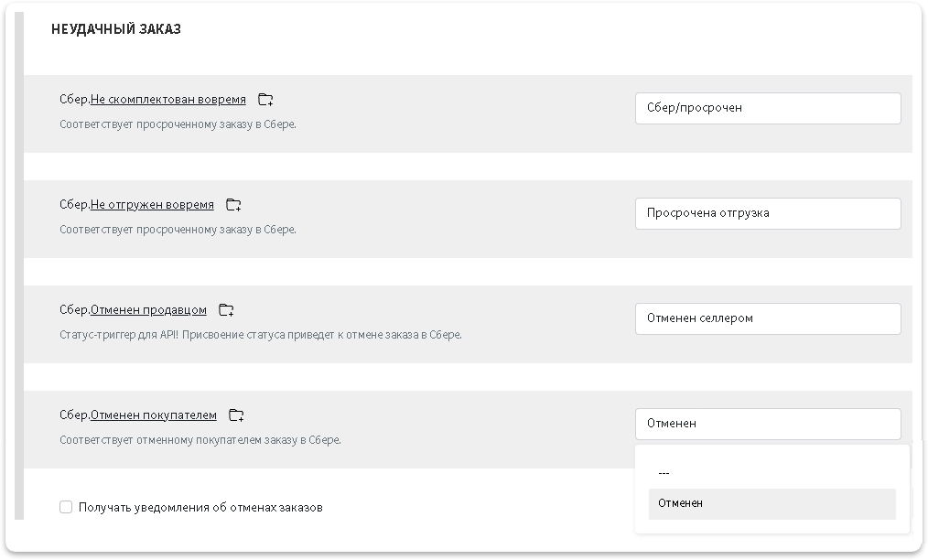Open the Сбер/просрочен status dropdown

coord(768,108)
